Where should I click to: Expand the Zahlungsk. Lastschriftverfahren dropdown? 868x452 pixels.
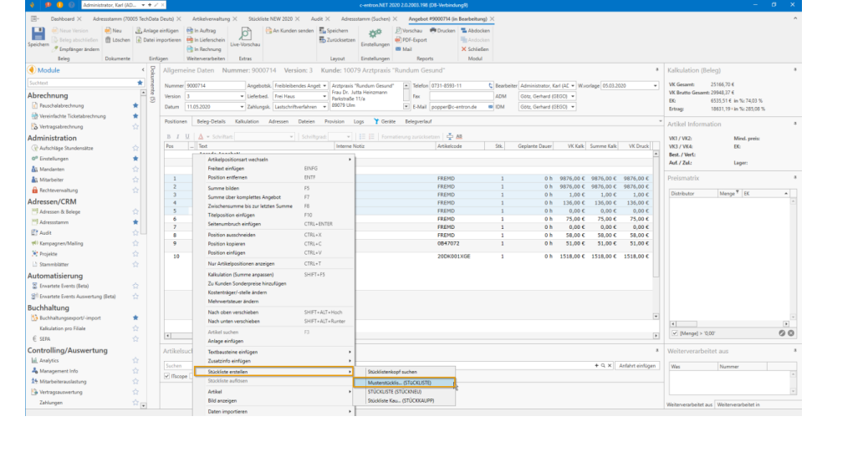[x=324, y=107]
